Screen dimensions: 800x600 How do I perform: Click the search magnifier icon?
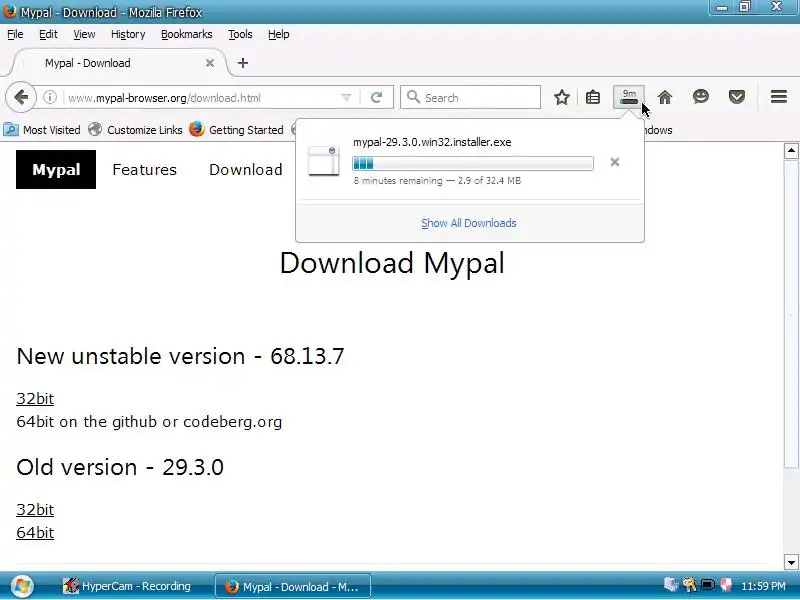coord(413,97)
